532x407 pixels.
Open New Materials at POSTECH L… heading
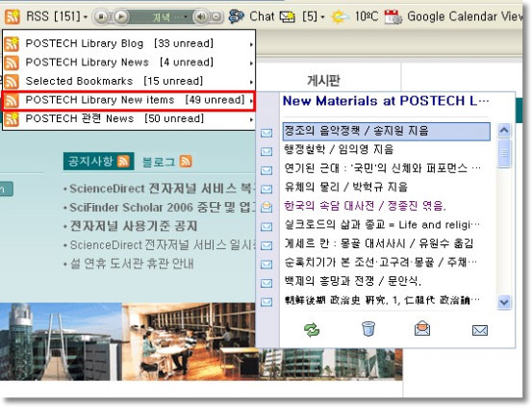point(386,101)
